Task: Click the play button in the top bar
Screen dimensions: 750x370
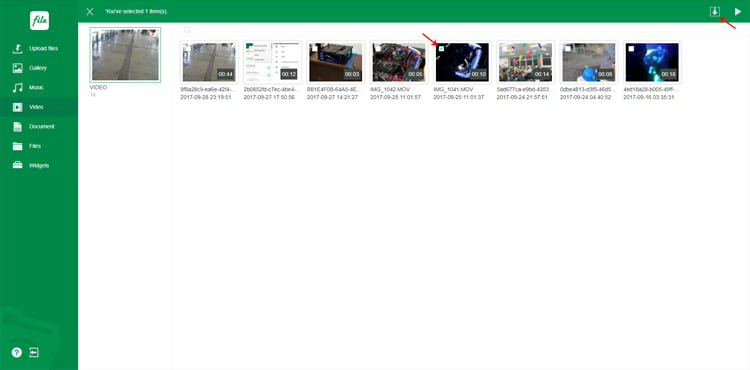Action: pos(738,11)
